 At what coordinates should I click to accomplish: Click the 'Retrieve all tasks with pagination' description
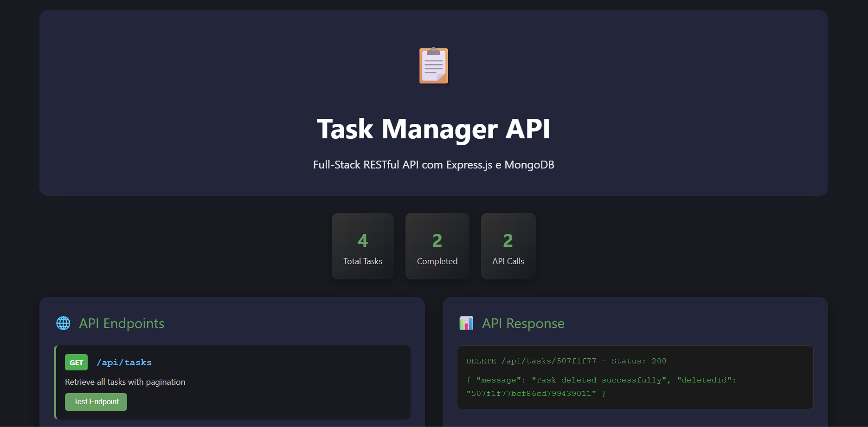tap(125, 382)
